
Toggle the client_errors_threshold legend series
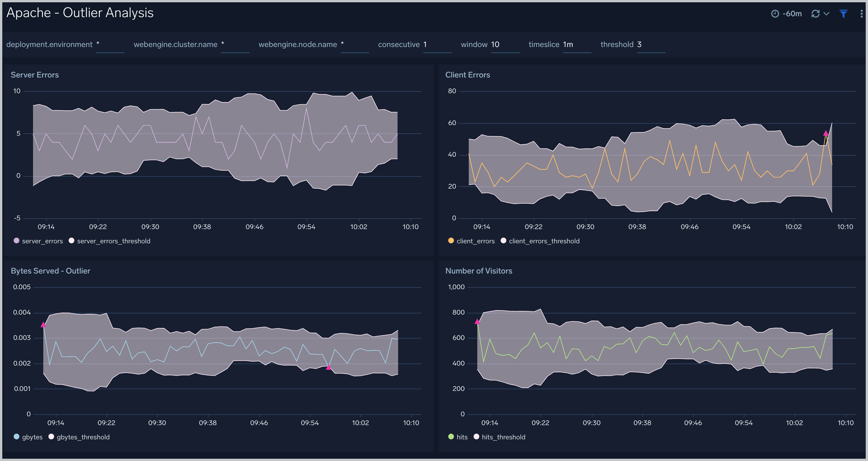(540, 241)
